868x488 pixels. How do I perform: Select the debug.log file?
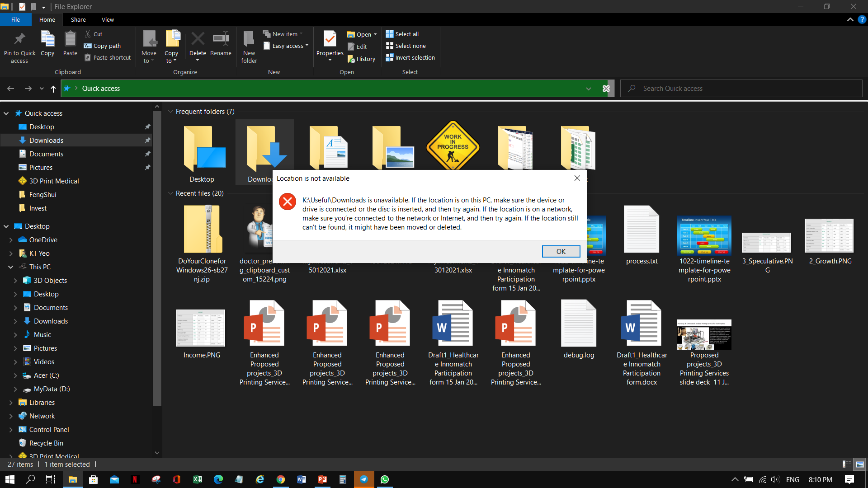coord(579,330)
